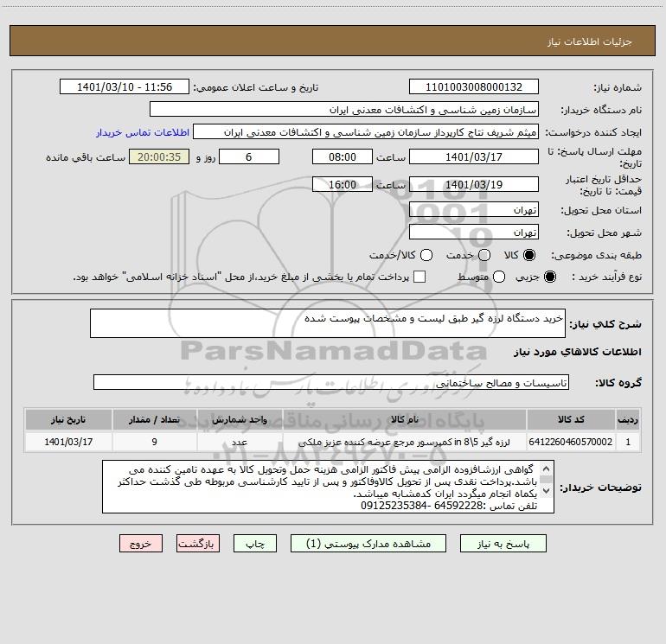
Task: Click the ردیف column header
Action: click(628, 419)
